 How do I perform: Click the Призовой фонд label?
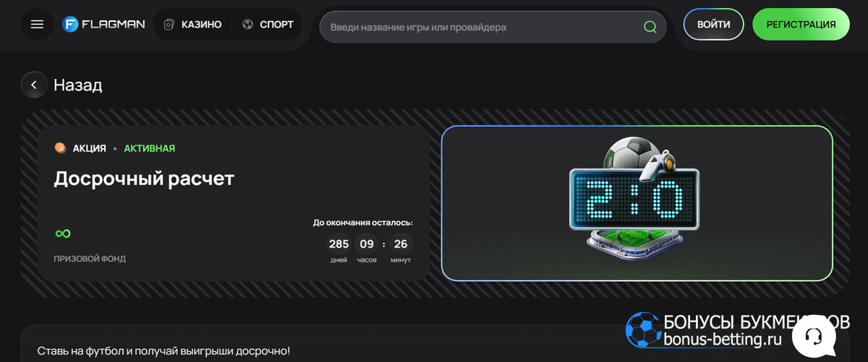click(90, 258)
